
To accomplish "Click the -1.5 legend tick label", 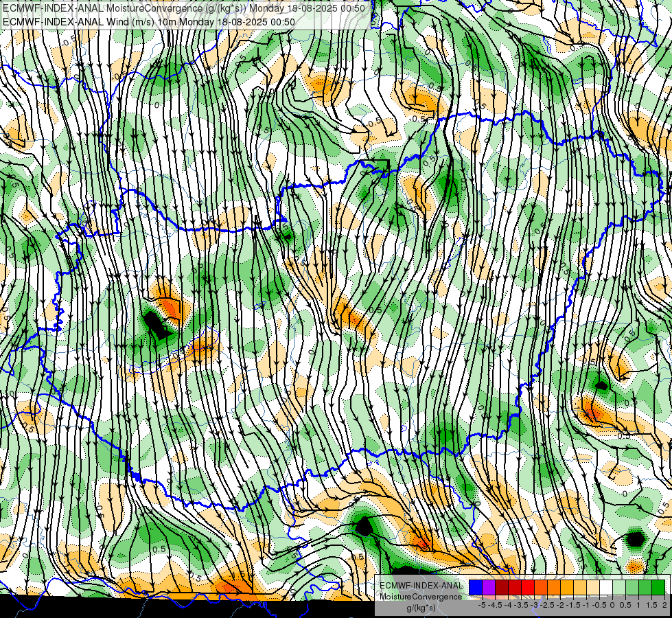I will (x=573, y=605).
